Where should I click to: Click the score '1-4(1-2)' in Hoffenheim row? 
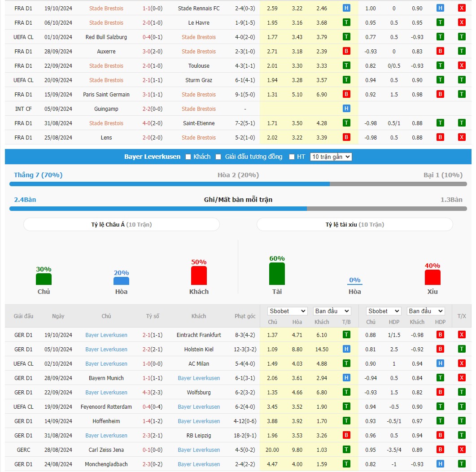(x=153, y=421)
